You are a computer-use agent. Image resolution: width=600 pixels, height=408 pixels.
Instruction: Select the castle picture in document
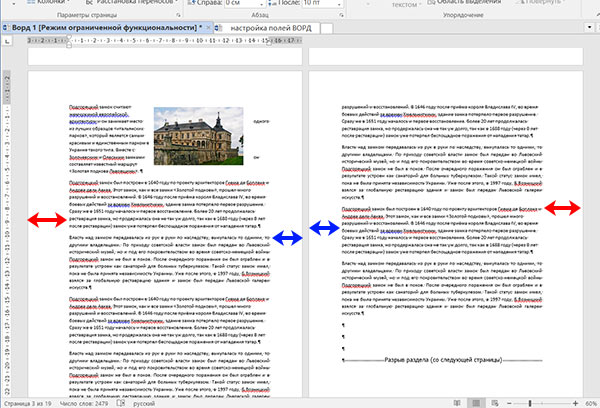199,136
